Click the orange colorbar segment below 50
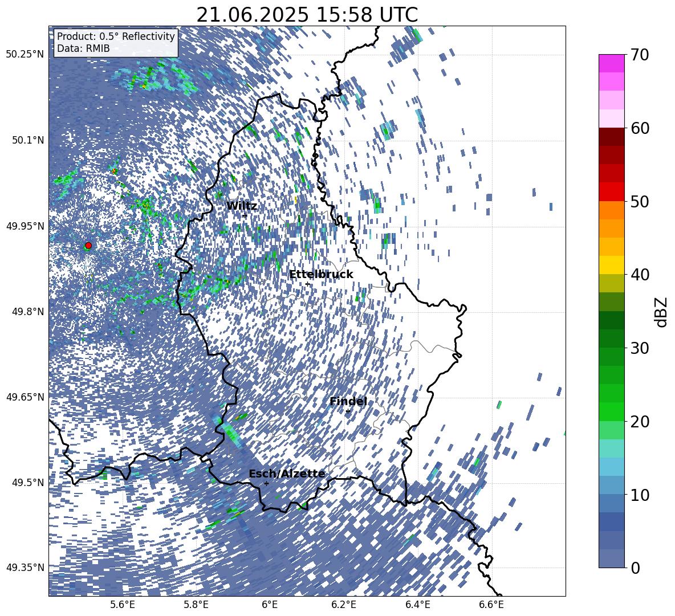This screenshot has height=616, width=675. click(611, 210)
